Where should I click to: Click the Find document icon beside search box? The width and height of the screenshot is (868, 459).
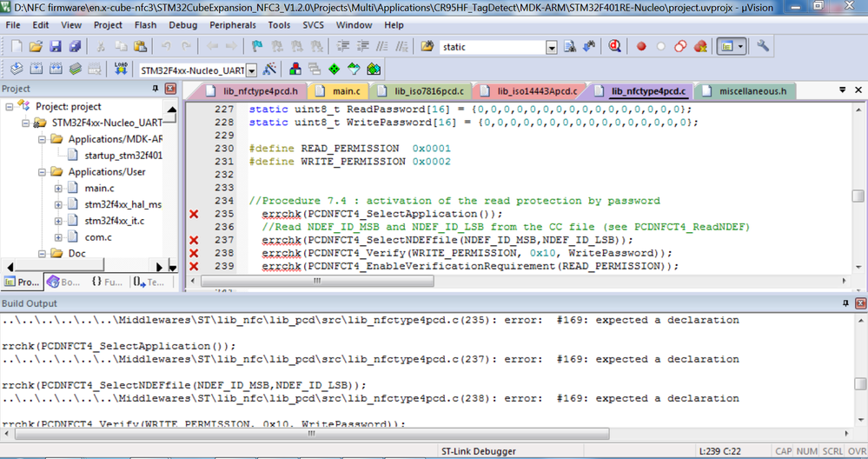tap(570, 47)
